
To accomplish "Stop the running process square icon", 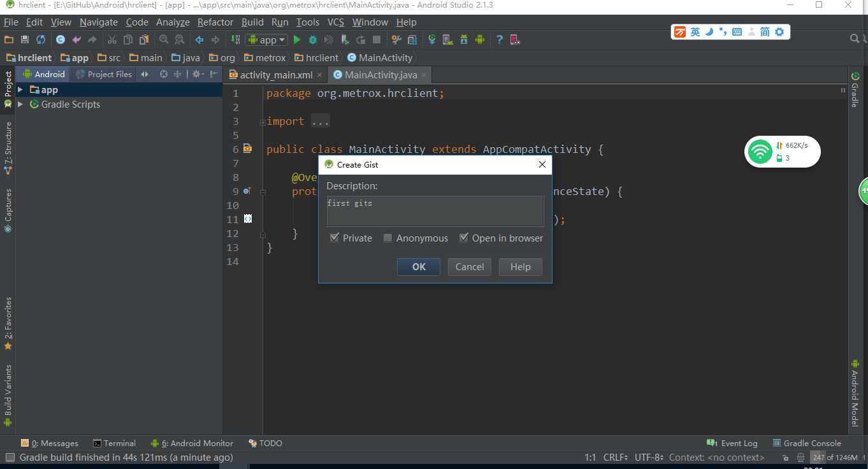I will click(377, 40).
